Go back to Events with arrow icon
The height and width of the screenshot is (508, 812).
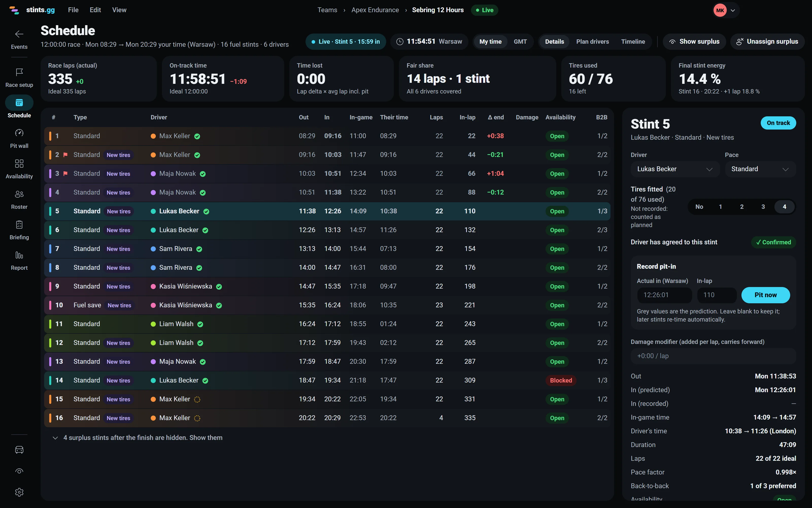coord(19,34)
